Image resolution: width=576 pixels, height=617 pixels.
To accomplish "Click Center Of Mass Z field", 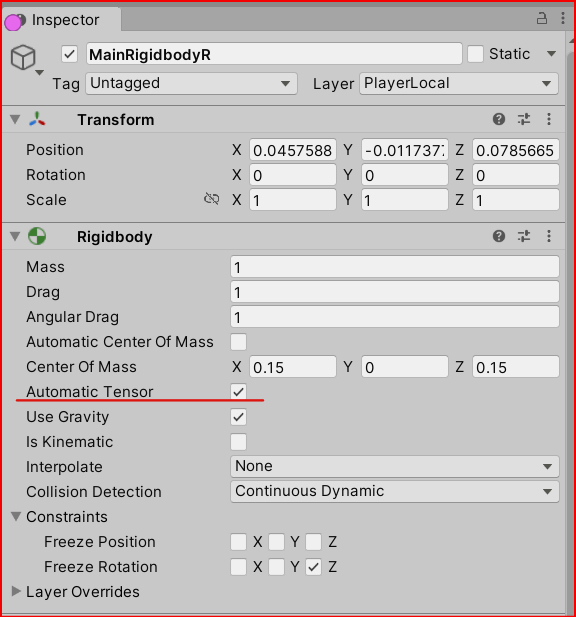I will (x=516, y=367).
